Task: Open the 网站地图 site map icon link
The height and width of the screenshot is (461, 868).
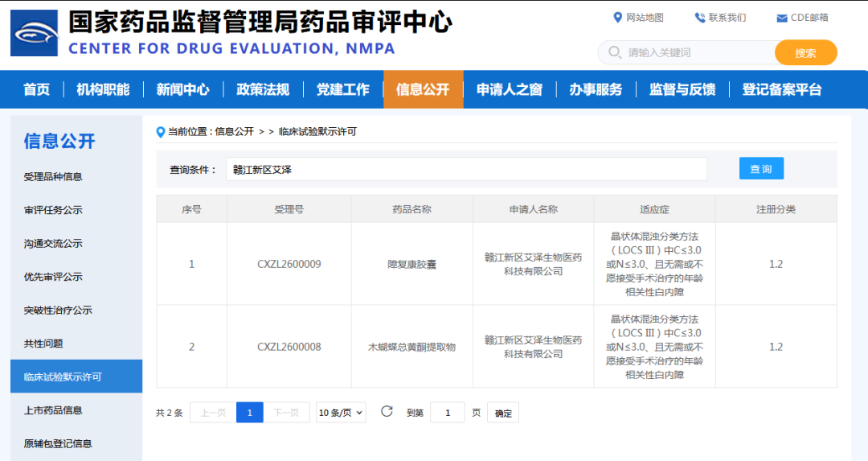Action: coord(617,18)
